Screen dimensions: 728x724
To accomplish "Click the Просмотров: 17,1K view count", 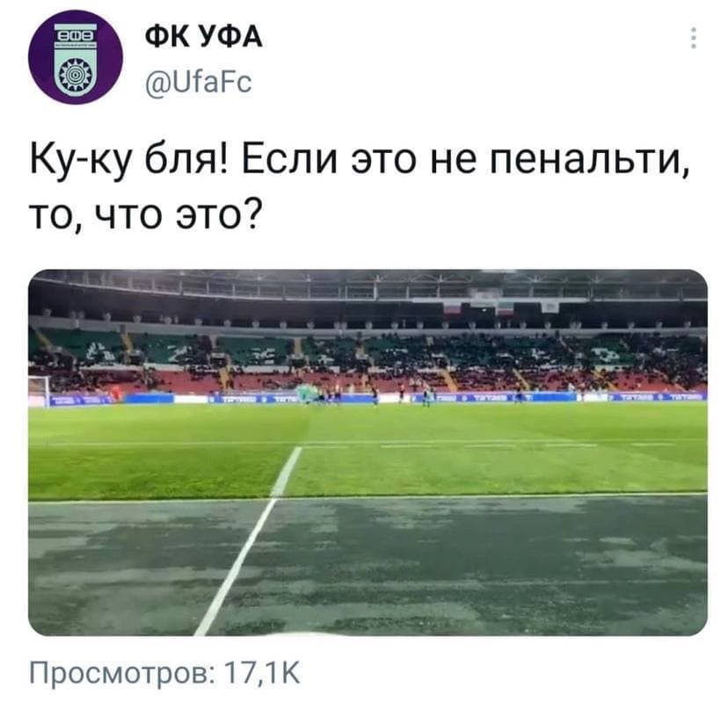I will coord(164,673).
